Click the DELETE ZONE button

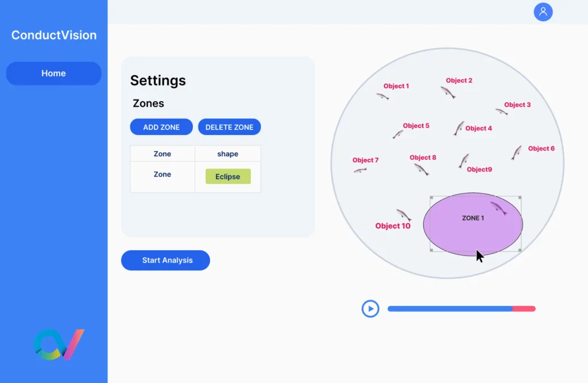coord(229,127)
